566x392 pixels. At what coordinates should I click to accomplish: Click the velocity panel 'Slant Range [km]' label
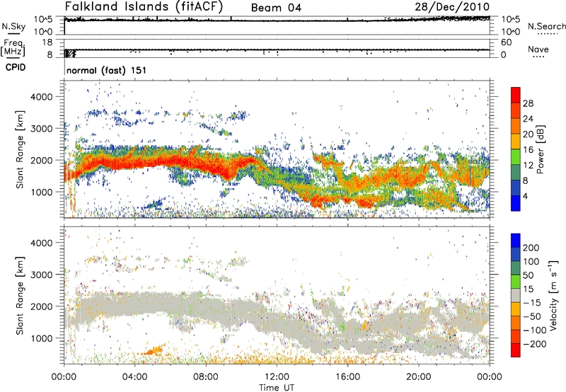[20, 295]
